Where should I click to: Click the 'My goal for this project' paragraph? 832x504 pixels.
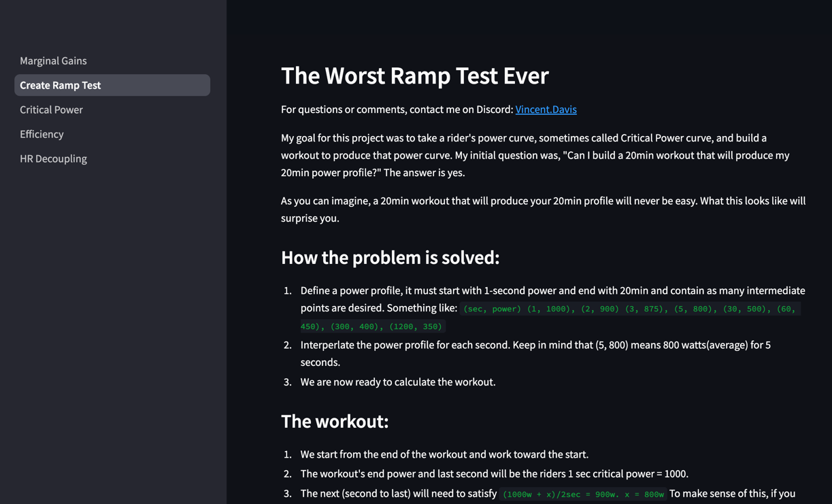click(535, 155)
